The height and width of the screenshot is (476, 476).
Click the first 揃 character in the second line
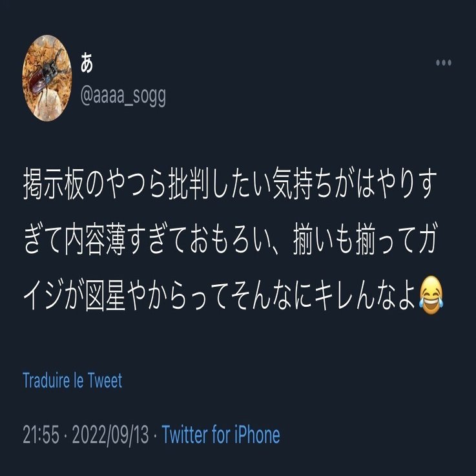click(304, 239)
